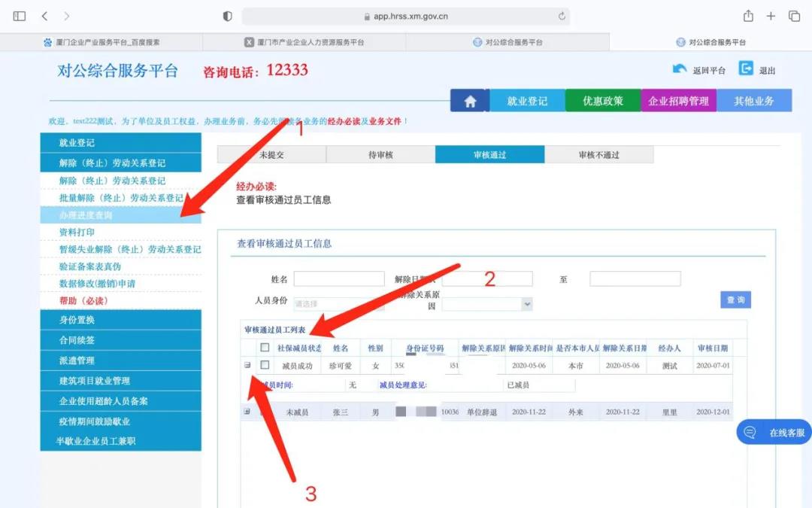Reload the page using the refresh icon

[x=562, y=16]
